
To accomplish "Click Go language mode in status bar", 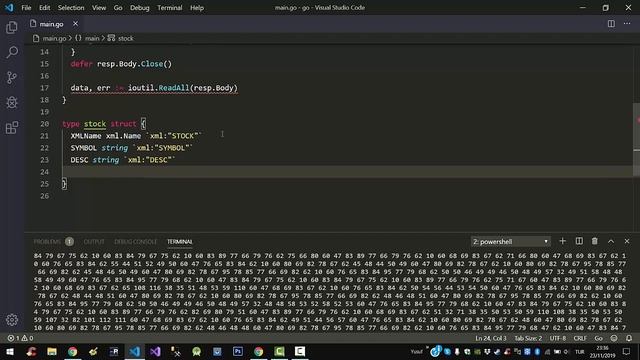I will [x=598, y=338].
